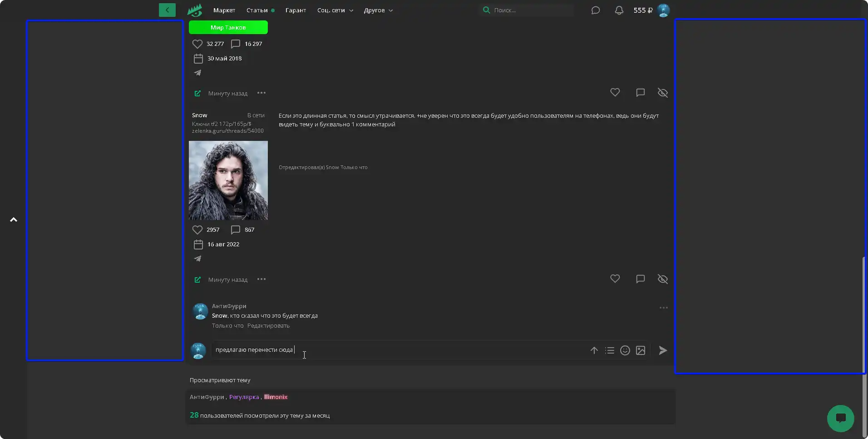Open Telegram icon under 30 май 2018
Viewport: 868px width, 439px height.
pyautogui.click(x=197, y=73)
